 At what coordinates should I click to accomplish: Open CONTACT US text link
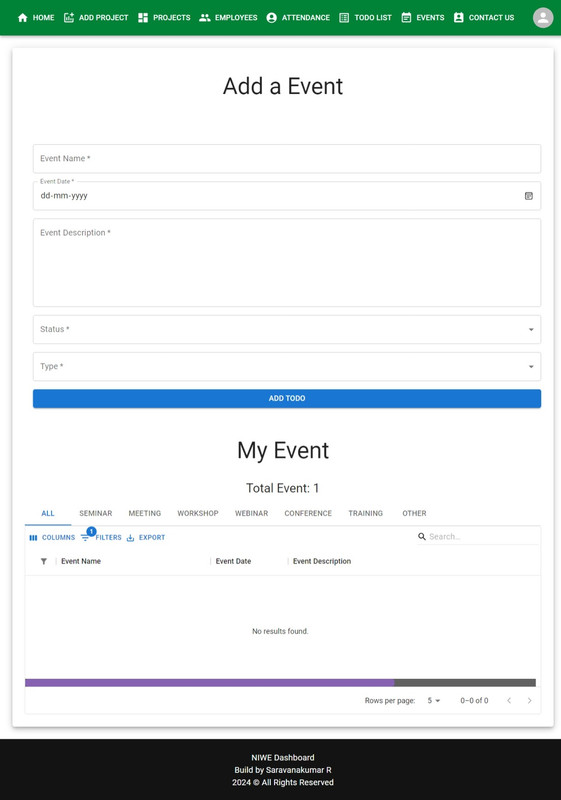pyautogui.click(x=492, y=18)
